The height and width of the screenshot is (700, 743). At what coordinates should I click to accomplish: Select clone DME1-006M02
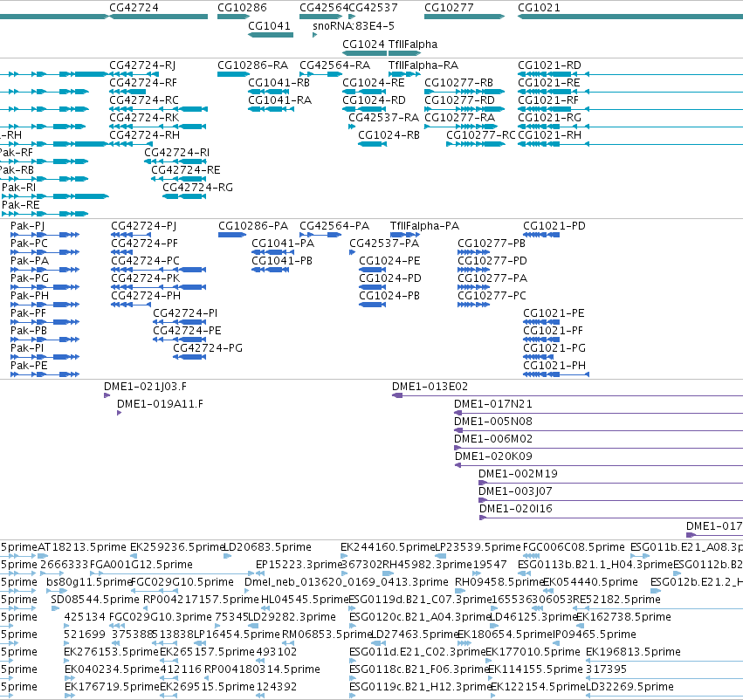click(x=492, y=439)
